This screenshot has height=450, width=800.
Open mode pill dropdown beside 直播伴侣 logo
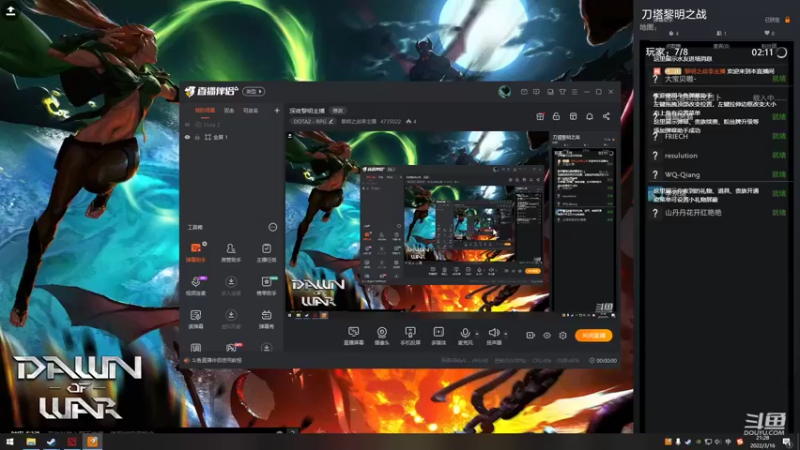click(254, 91)
